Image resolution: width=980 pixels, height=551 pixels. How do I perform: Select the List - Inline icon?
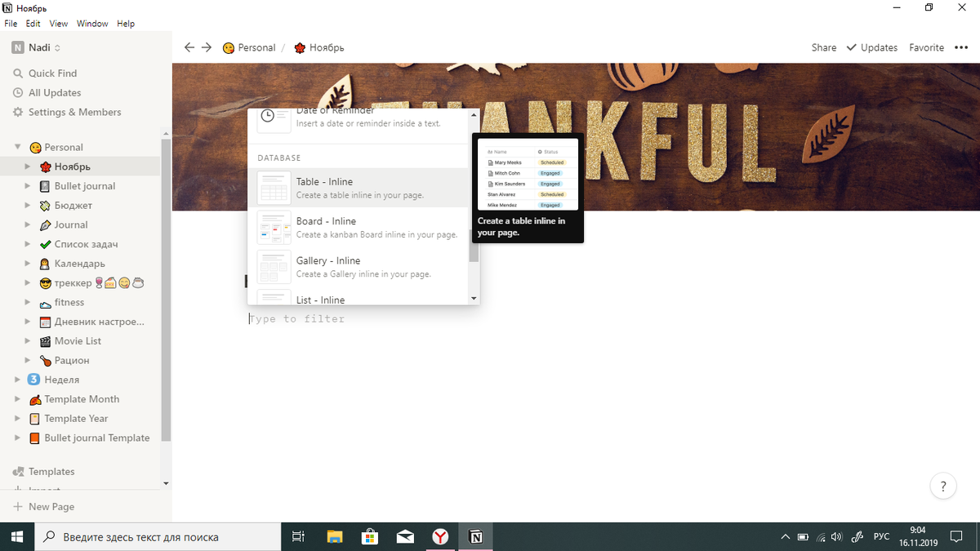pyautogui.click(x=274, y=297)
